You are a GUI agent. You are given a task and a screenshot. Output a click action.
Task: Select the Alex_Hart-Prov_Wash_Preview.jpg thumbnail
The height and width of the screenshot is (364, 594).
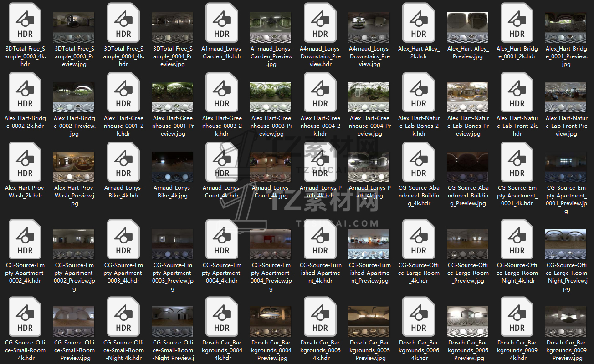point(74,167)
